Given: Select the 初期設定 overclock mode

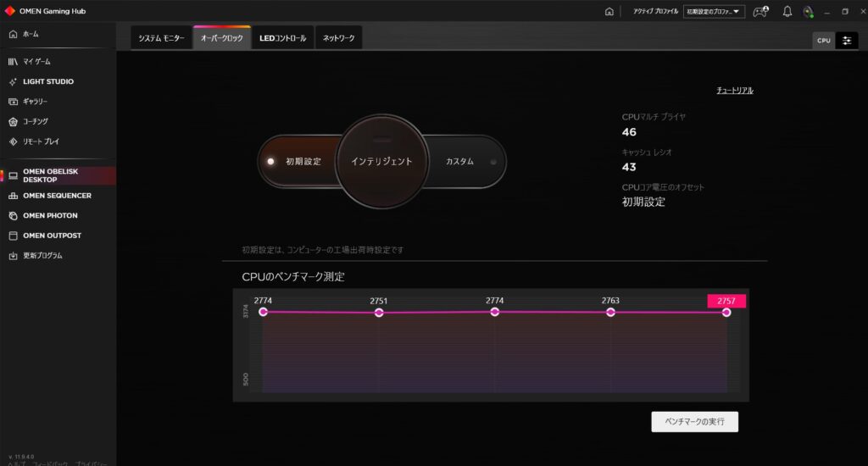Looking at the screenshot, I should point(297,161).
